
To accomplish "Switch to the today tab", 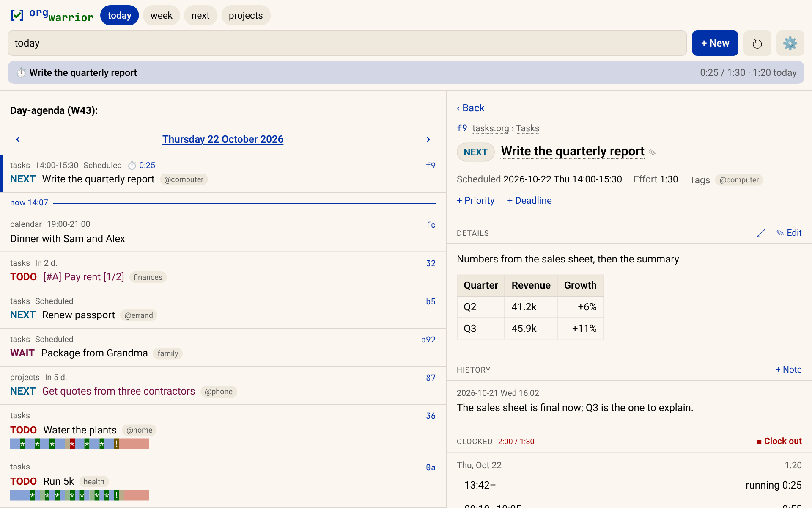I will 119,15.
